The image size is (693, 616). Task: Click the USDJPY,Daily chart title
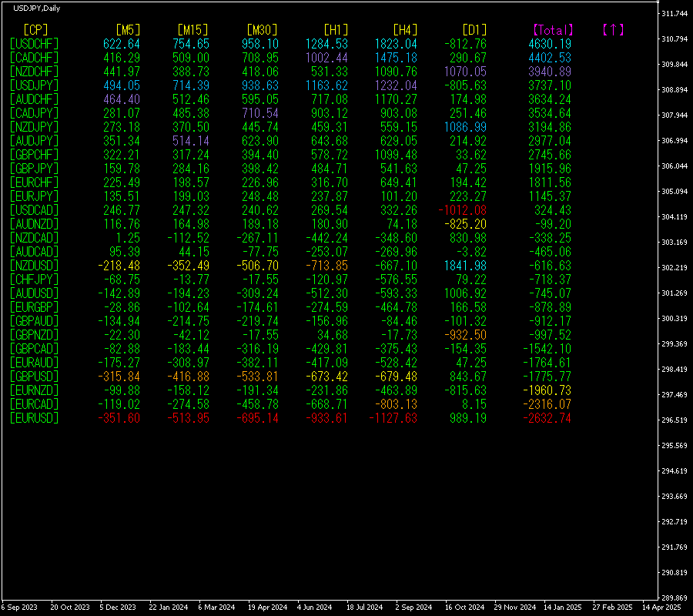coord(37,8)
